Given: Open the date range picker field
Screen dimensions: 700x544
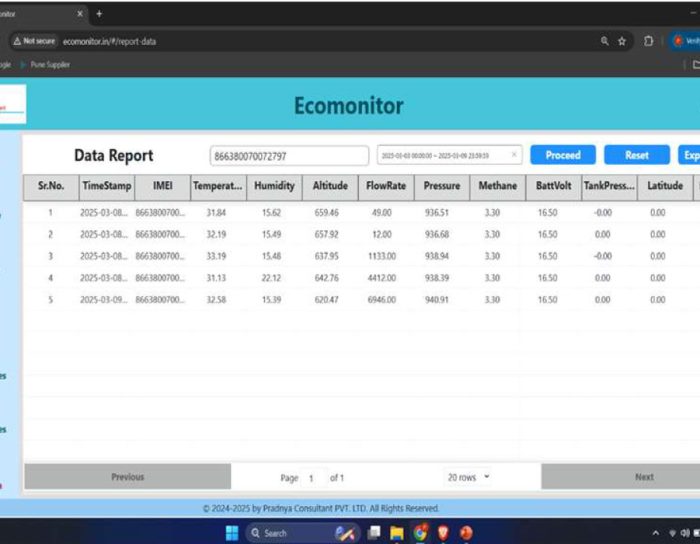Looking at the screenshot, I should 442,155.
